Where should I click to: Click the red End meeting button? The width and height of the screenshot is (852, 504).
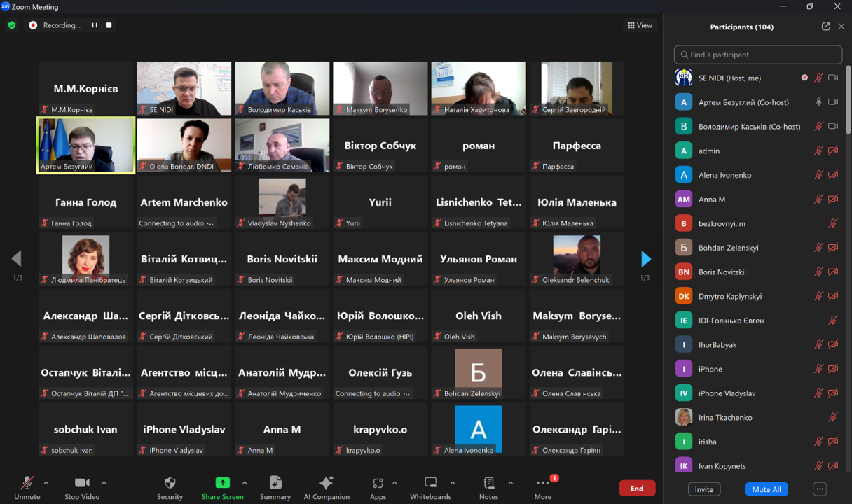636,488
